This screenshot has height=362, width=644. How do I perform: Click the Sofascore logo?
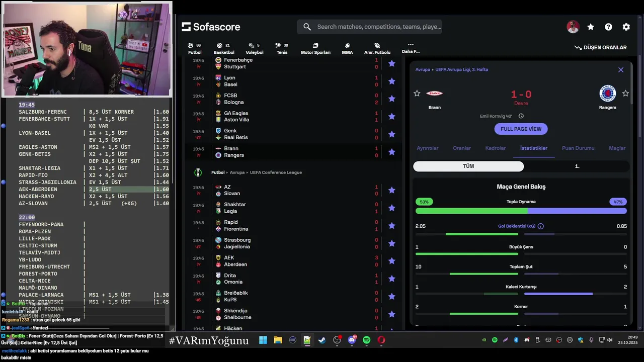pos(211,27)
